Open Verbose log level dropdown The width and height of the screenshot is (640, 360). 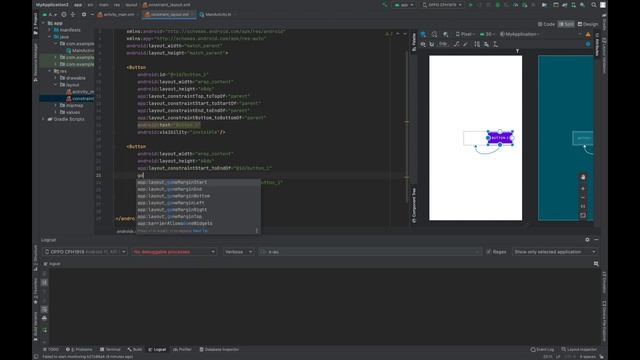[239, 252]
